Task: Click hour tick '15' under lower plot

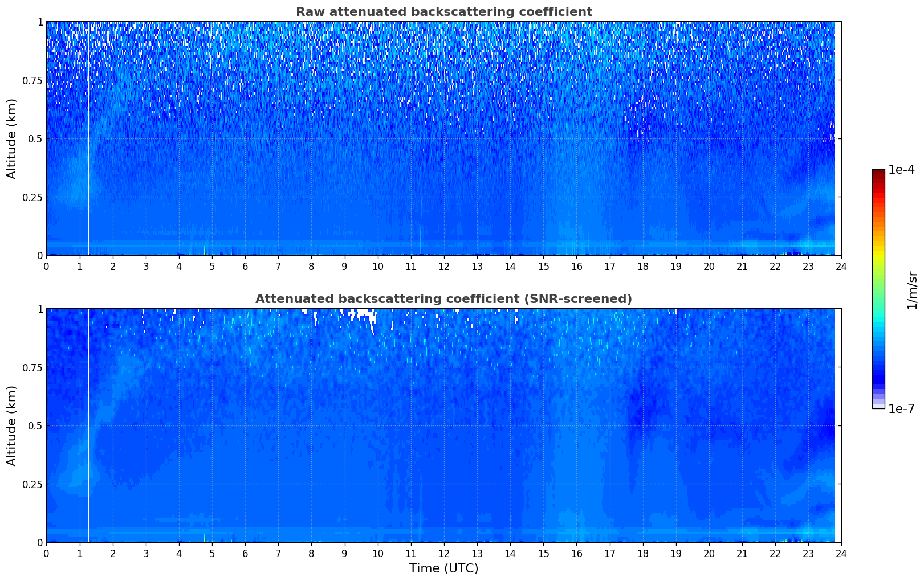Action: click(543, 553)
